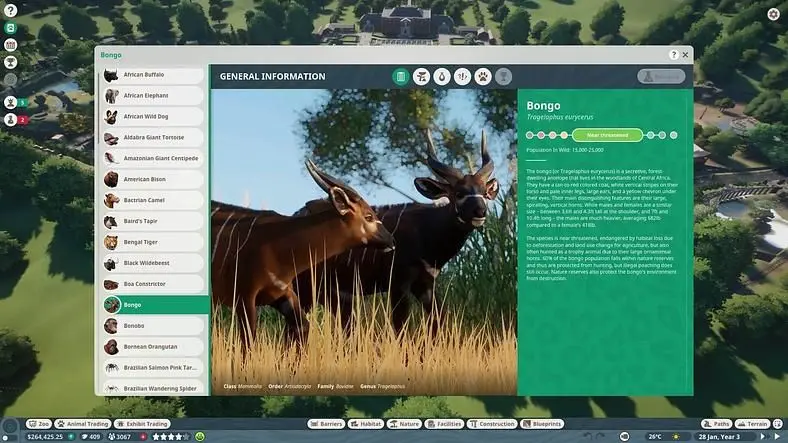Select Brazilian Wandering Spider entry
This screenshot has width=788, height=443.
coord(153,388)
